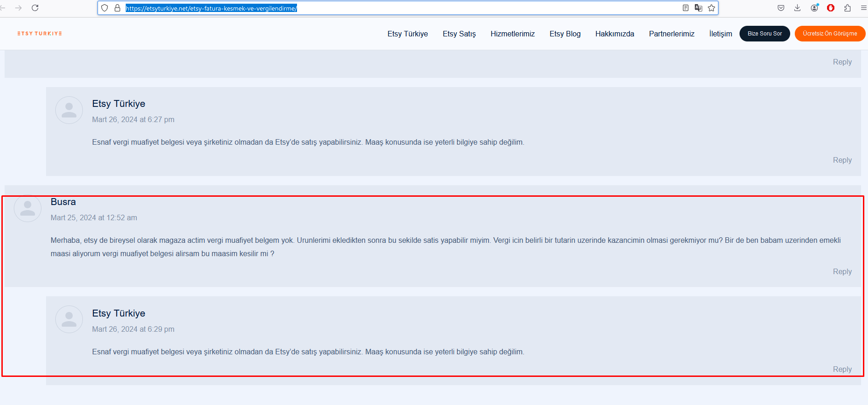
Task: Open the extensions puzzle icon
Action: [847, 8]
